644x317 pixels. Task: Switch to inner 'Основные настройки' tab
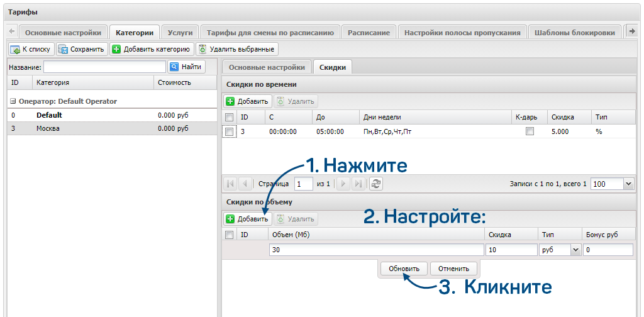click(x=267, y=67)
